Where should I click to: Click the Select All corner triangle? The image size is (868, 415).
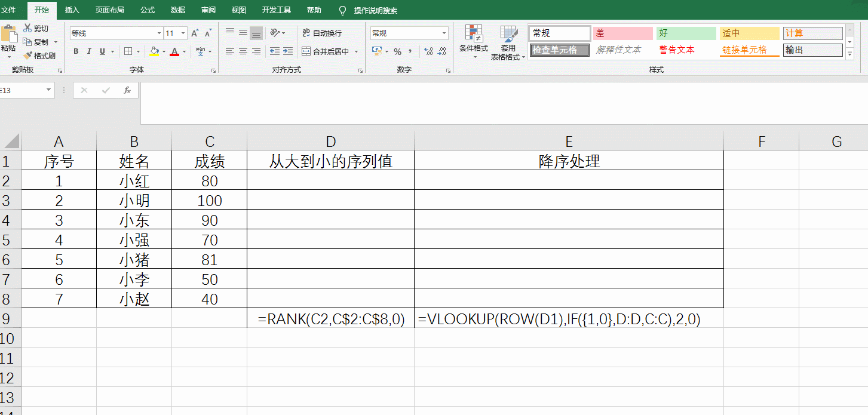click(x=12, y=141)
